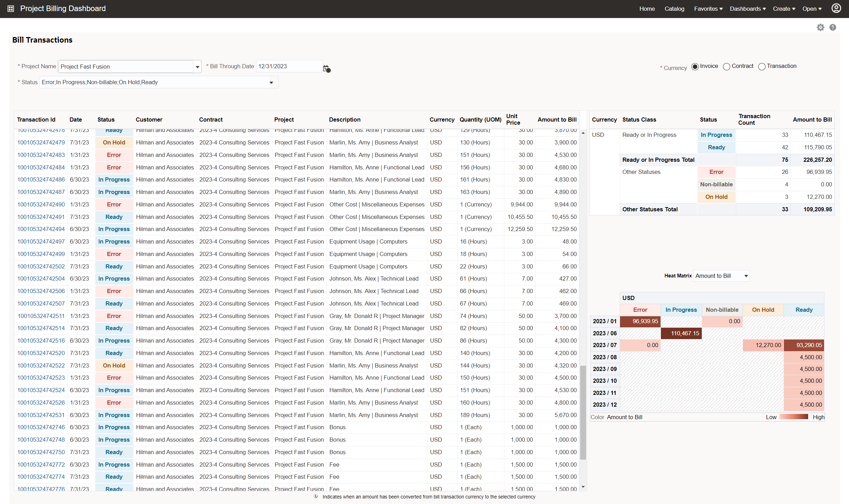This screenshot has width=849, height=504.
Task: Go to the Catalog link
Action: pyautogui.click(x=674, y=9)
